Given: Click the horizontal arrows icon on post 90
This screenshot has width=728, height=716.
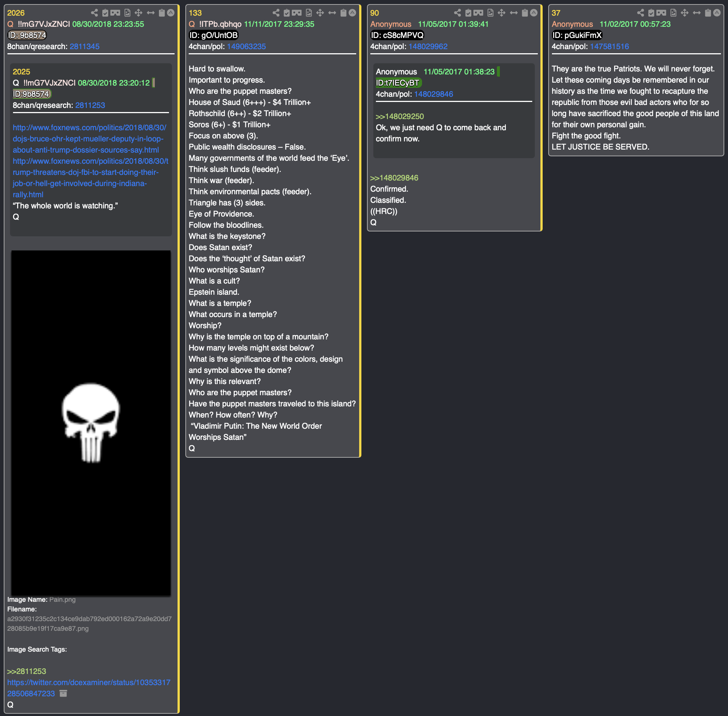Looking at the screenshot, I should (514, 13).
